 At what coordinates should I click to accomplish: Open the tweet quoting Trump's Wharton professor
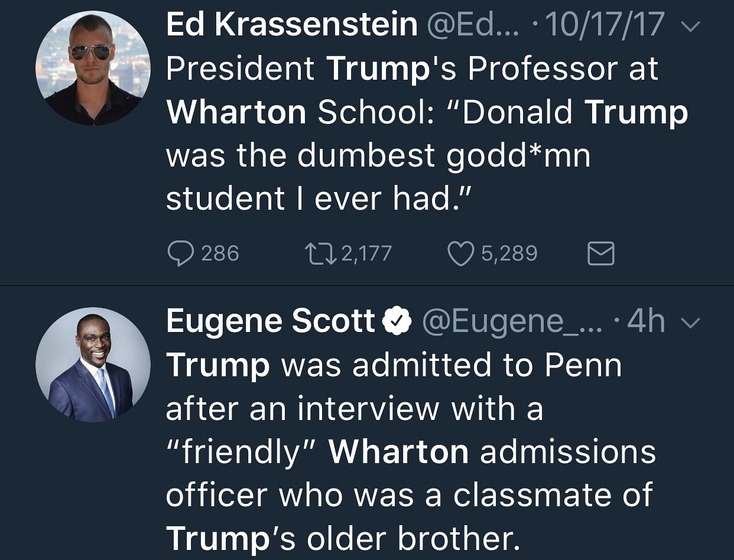click(426, 134)
